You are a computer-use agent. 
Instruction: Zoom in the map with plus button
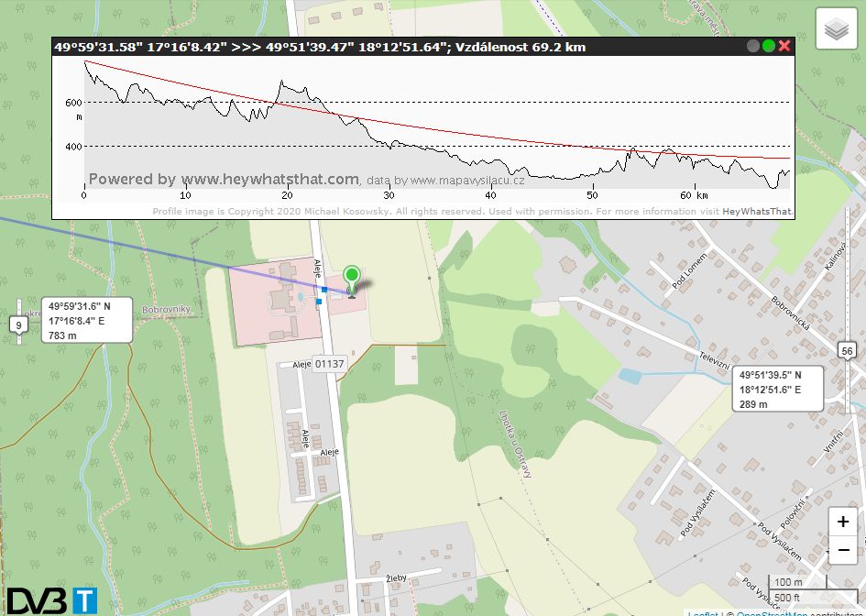tap(843, 522)
